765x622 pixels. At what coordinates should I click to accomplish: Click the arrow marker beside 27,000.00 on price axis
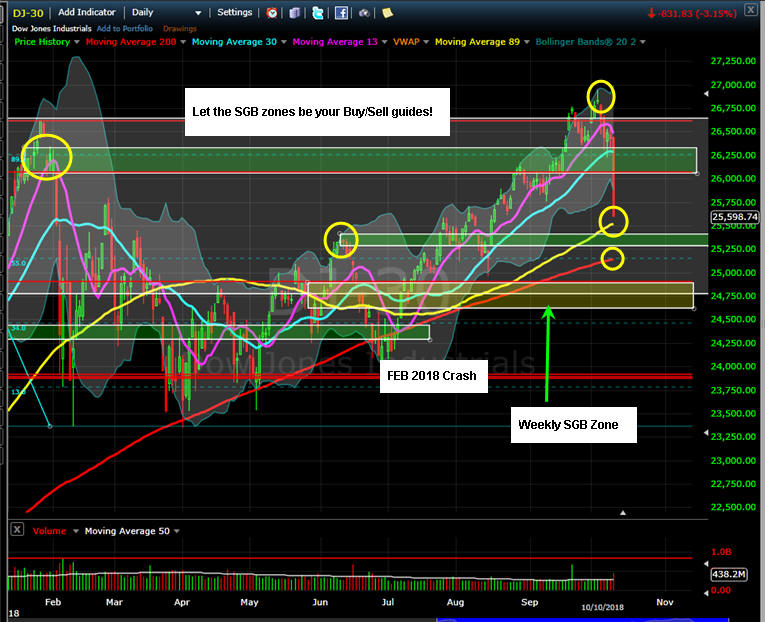706,94
